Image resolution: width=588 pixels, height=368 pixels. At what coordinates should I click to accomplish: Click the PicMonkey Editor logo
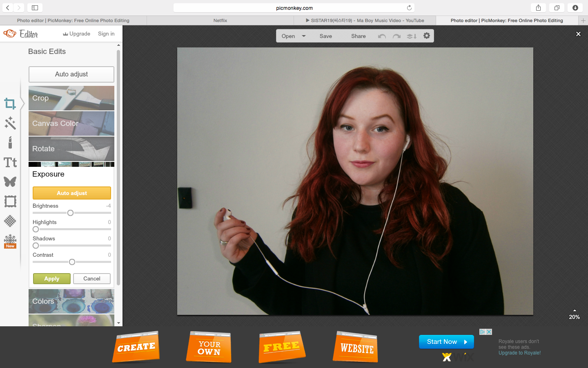[21, 34]
